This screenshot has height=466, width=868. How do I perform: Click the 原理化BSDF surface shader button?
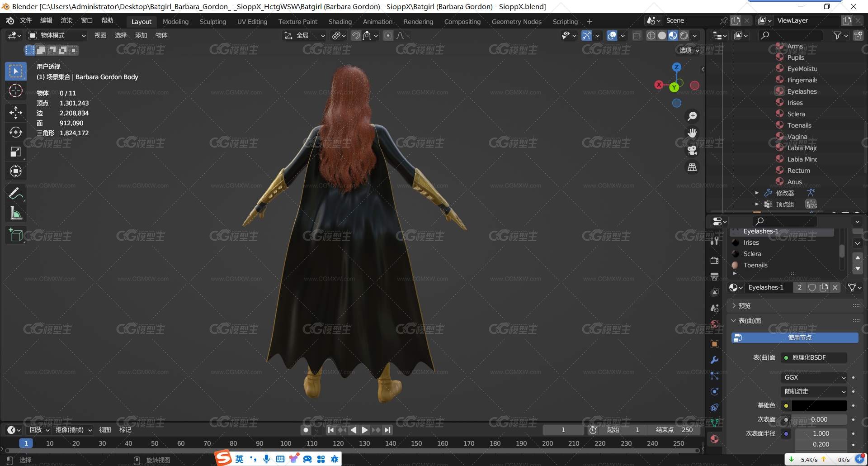click(814, 357)
